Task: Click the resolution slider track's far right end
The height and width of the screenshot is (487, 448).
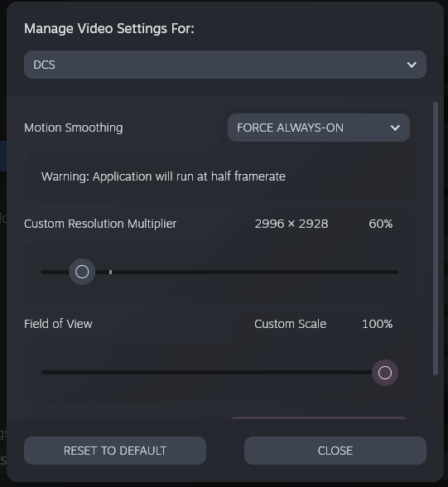Action: click(396, 272)
